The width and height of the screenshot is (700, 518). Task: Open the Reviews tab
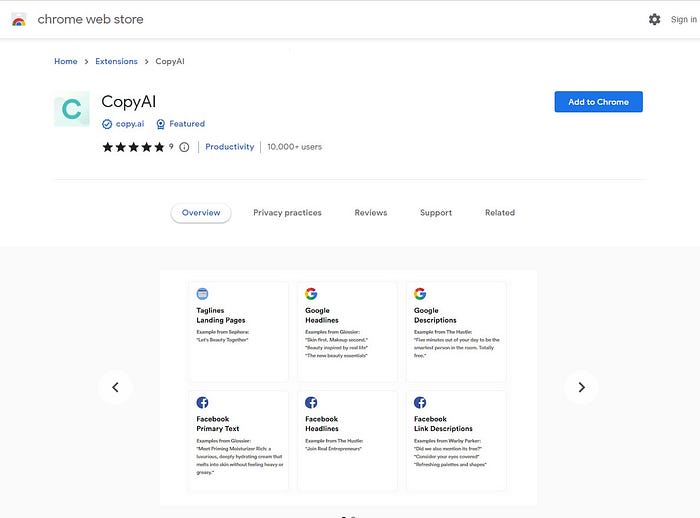[371, 213]
